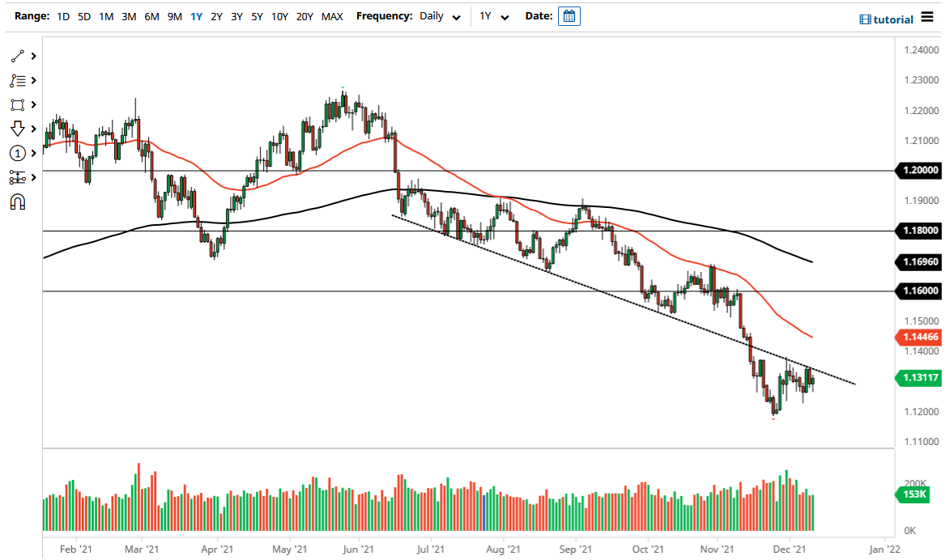Toggle the magnet snap mode
The image size is (950, 560).
[17, 202]
